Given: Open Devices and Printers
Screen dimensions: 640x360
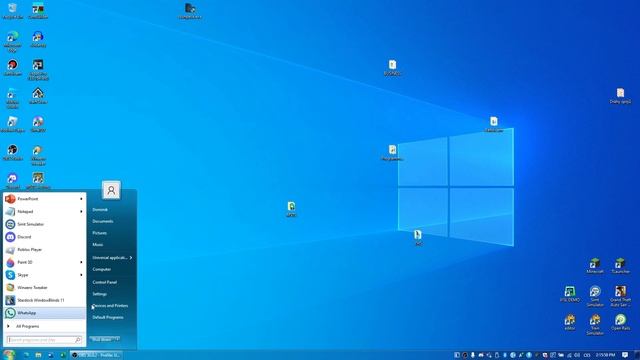Looking at the screenshot, I should pos(110,305).
